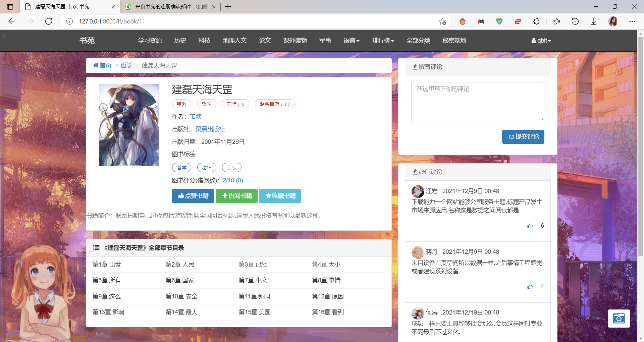Open the 地理人文 category

(x=234, y=41)
